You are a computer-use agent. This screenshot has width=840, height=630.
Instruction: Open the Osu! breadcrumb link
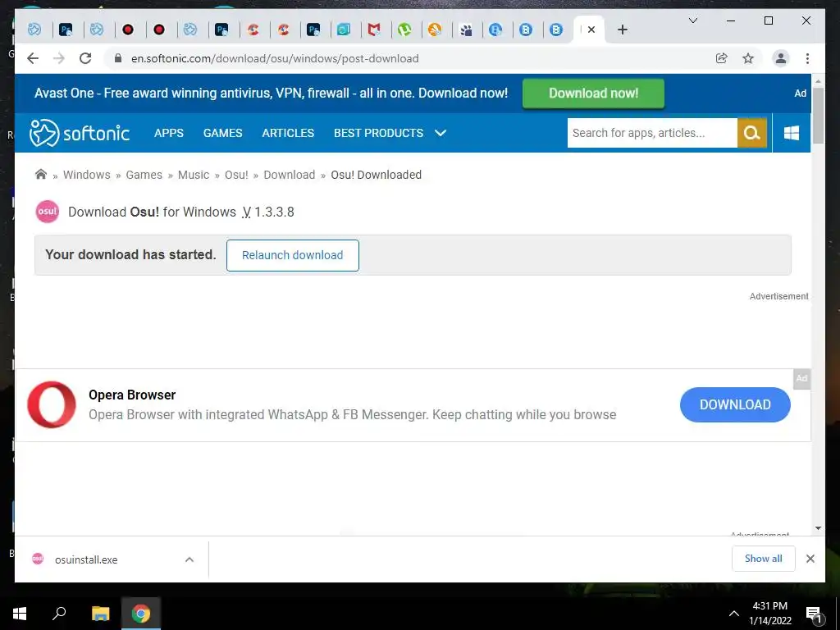[x=236, y=175]
